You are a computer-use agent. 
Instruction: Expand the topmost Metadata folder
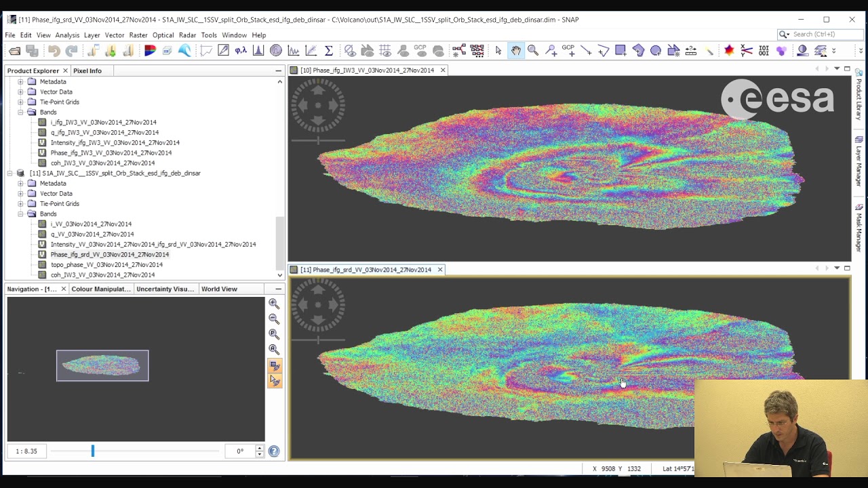coord(20,81)
